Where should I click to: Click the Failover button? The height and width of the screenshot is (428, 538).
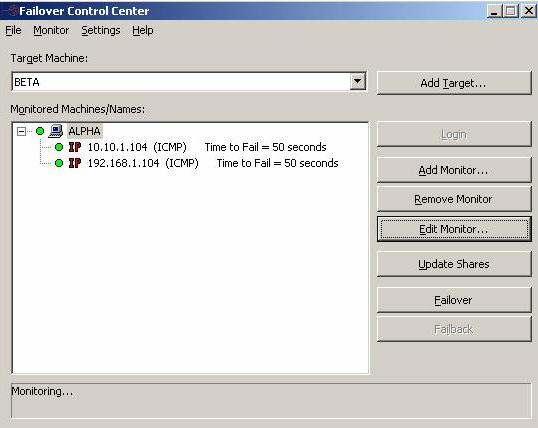click(454, 300)
